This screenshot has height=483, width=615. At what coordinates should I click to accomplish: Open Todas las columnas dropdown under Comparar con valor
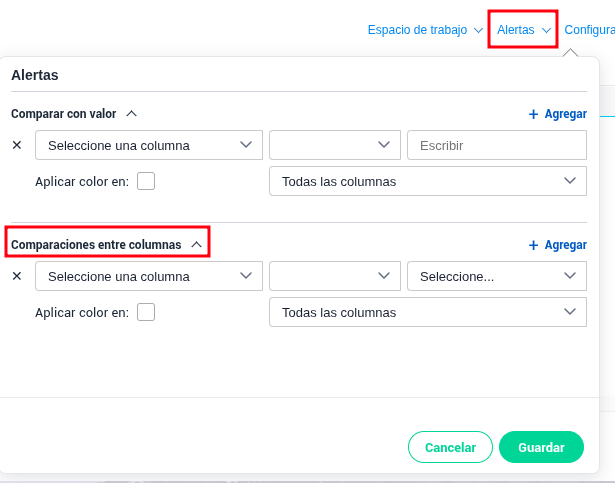428,181
